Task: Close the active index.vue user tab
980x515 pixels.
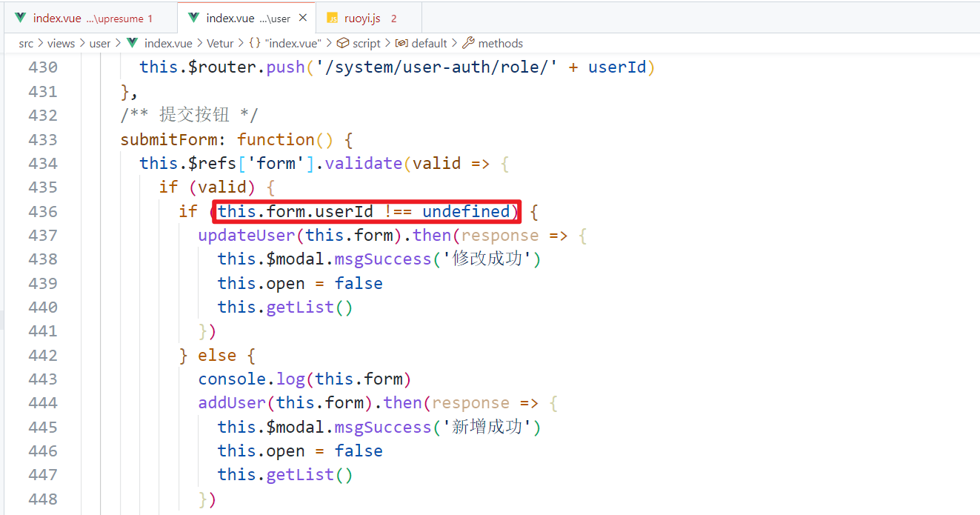Action: (x=303, y=18)
